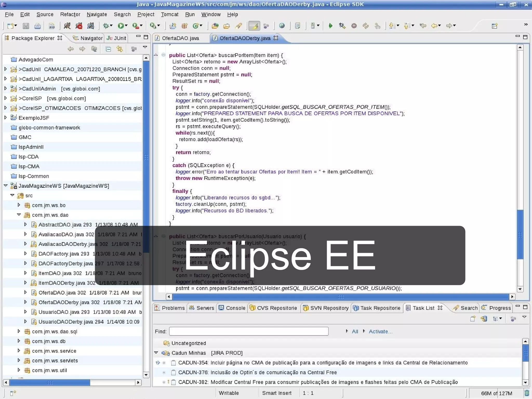This screenshot has width=532, height=399.
Task: Click the green Resume triangle icon
Action: coord(330,26)
